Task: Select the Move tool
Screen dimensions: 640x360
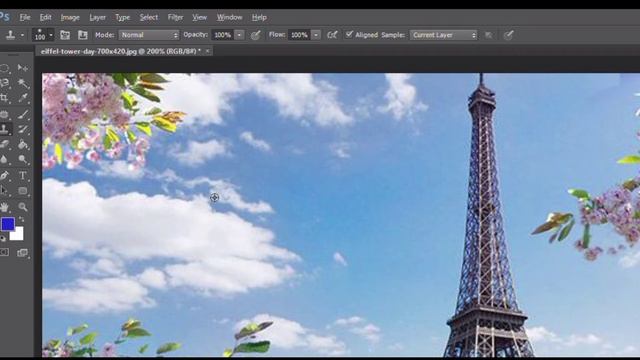Action: click(22, 68)
